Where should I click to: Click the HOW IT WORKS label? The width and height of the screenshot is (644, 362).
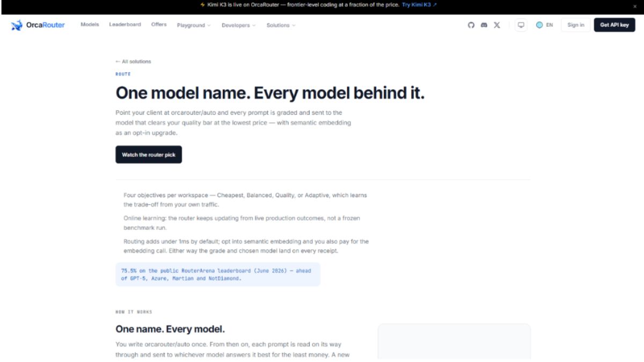134,312
